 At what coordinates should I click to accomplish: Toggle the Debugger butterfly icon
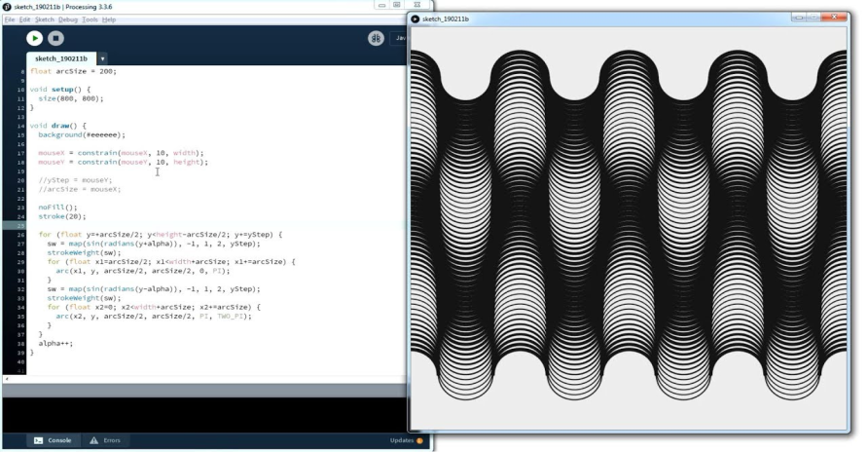point(376,38)
